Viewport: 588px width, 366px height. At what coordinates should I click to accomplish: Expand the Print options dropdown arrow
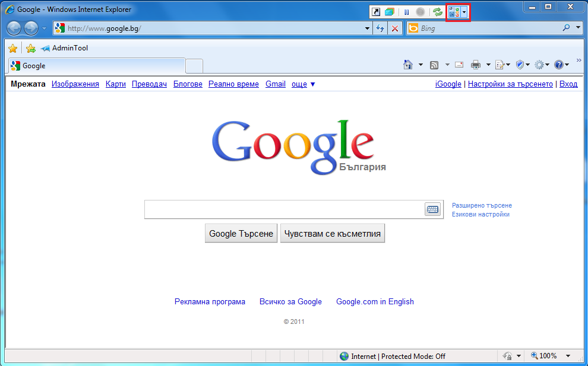(488, 65)
